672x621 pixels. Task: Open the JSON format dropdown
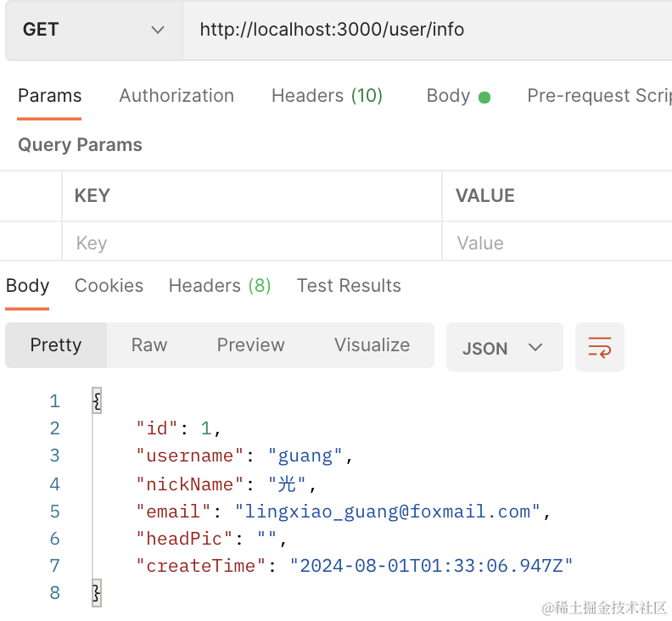504,348
